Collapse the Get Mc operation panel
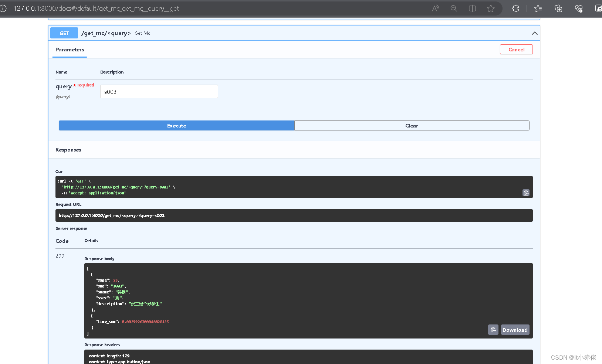Image resolution: width=602 pixels, height=364 pixels. coord(534,33)
